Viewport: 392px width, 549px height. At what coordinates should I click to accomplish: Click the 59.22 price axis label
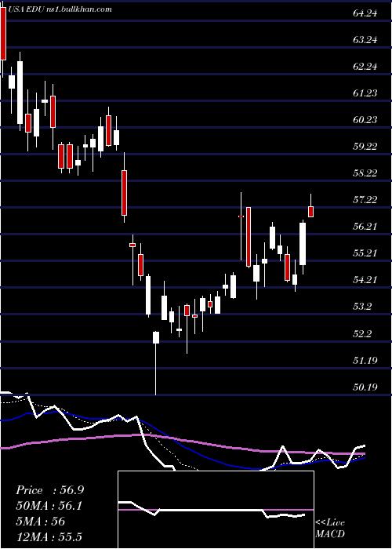click(365, 147)
